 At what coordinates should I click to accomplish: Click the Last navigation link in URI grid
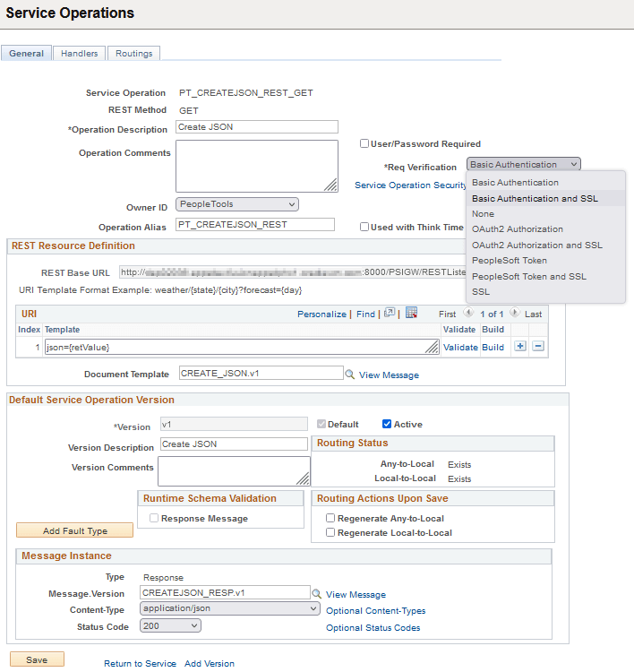(534, 314)
